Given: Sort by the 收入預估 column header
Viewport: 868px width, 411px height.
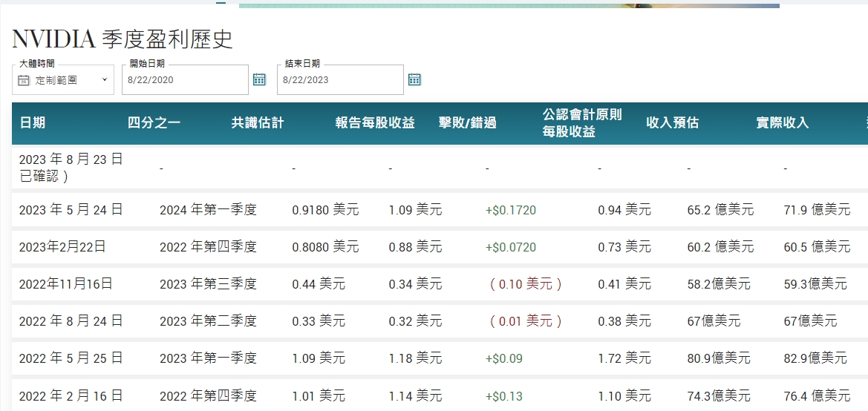Looking at the screenshot, I should coord(672,123).
